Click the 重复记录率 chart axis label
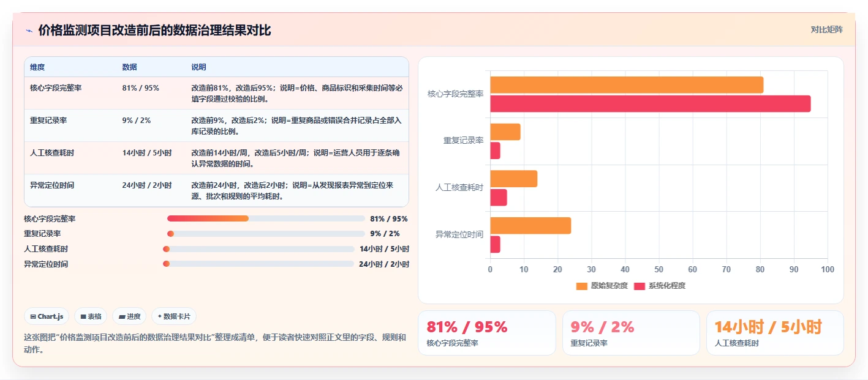868x380 pixels. point(464,141)
